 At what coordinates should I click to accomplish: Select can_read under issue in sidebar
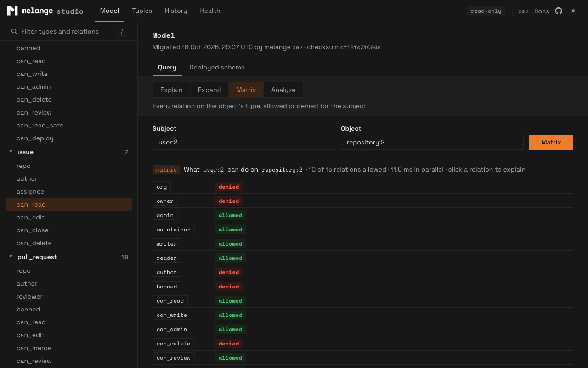68,204
